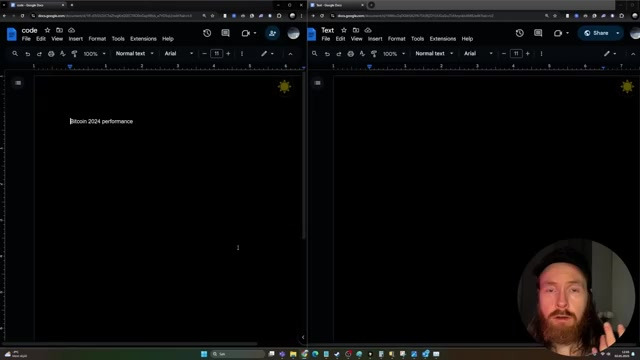
Task: Open Docs home from code window logo
Action: [11, 34]
